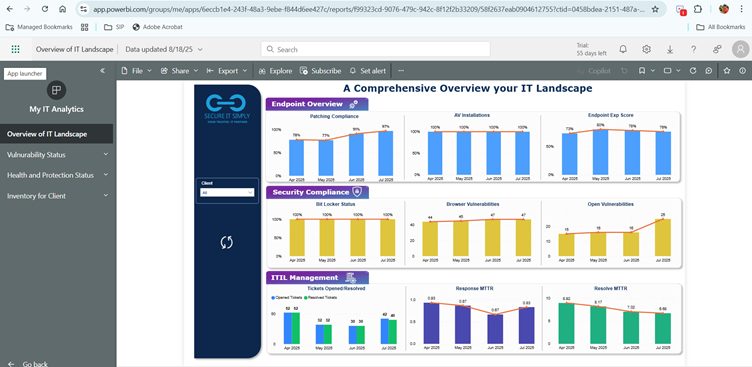Click the report comment icon

[x=709, y=71]
